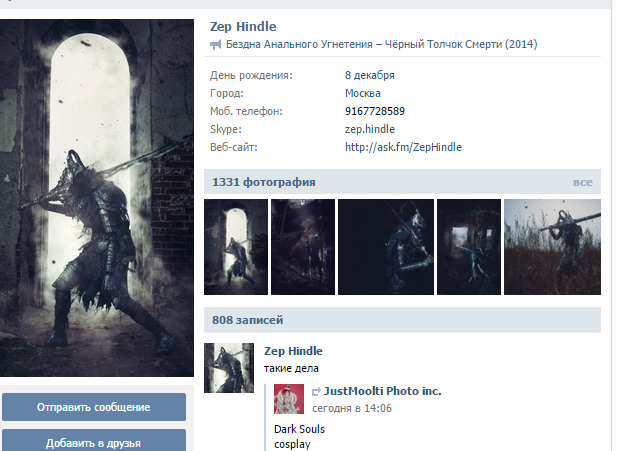Open JustMoolti Photo inc. group link
The width and height of the screenshot is (641, 451).
(383, 391)
